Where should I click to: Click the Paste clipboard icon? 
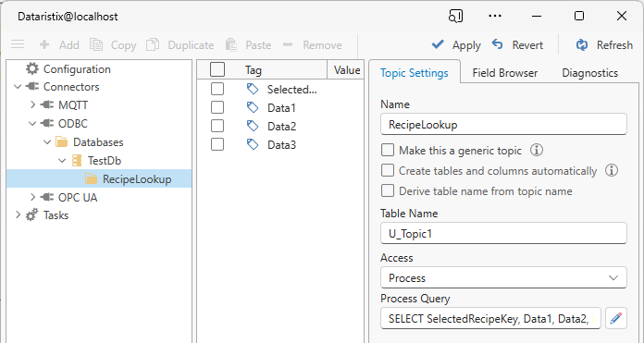tap(231, 44)
